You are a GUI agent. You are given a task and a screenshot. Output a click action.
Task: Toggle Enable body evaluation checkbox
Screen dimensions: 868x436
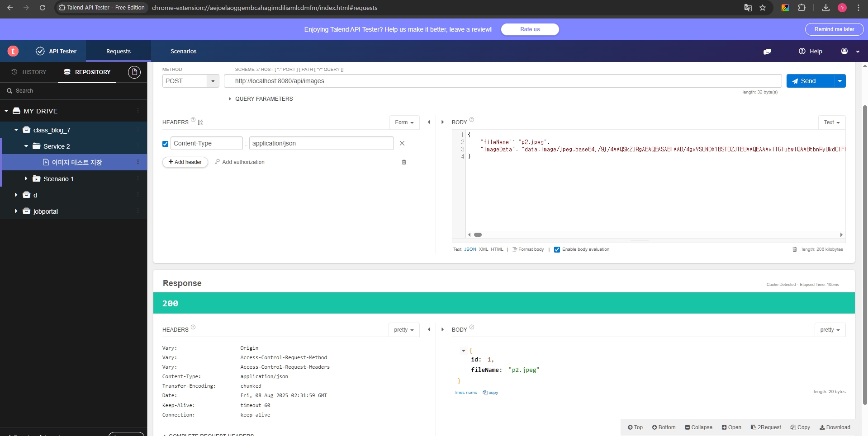point(557,249)
